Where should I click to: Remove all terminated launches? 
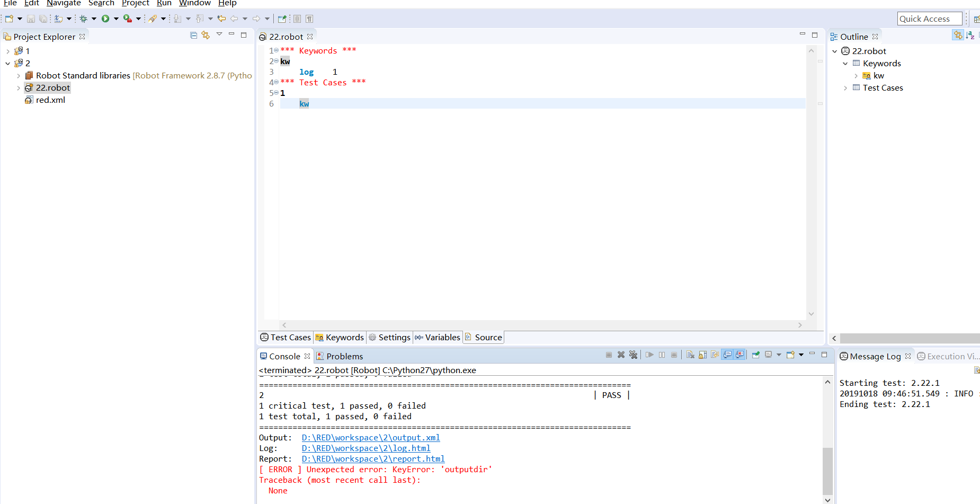click(x=634, y=355)
